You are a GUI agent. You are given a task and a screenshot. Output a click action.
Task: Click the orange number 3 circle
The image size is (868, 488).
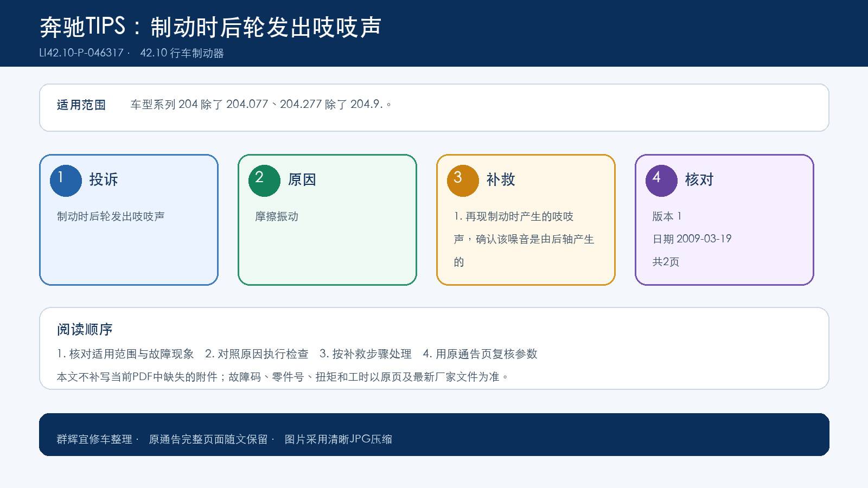463,181
